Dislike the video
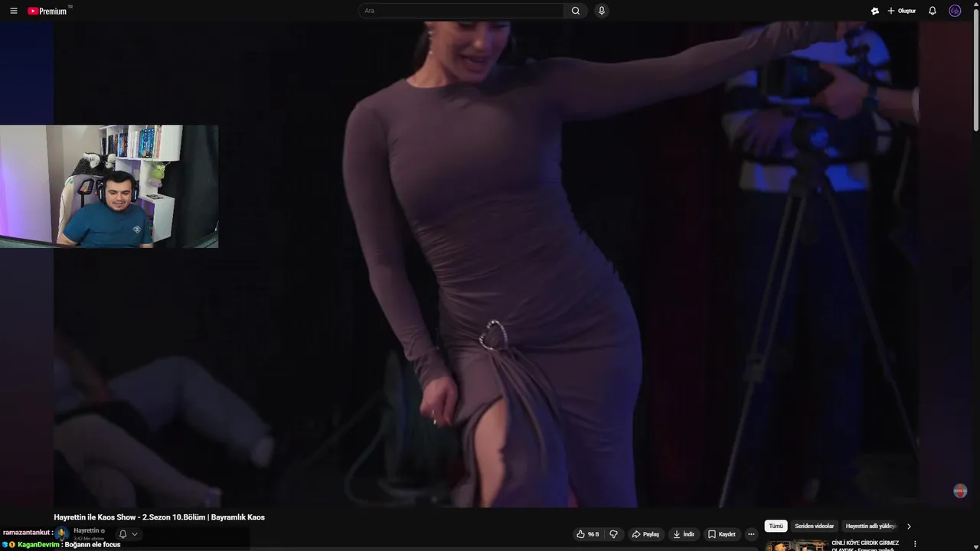Image resolution: width=980 pixels, height=551 pixels. pos(613,534)
